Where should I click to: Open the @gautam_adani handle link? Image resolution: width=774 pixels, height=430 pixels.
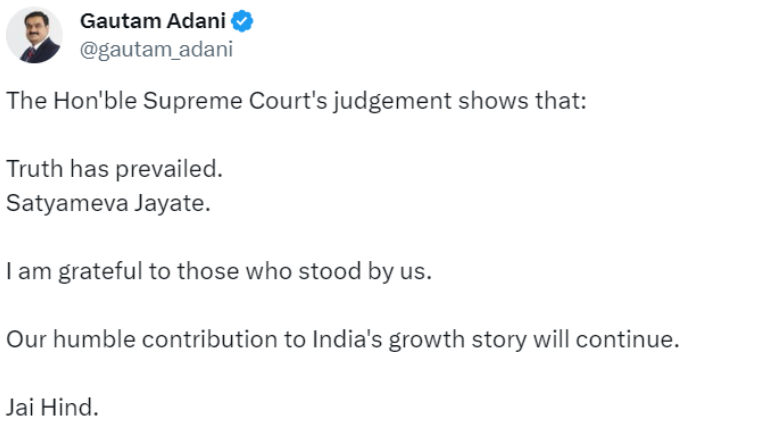[156, 50]
